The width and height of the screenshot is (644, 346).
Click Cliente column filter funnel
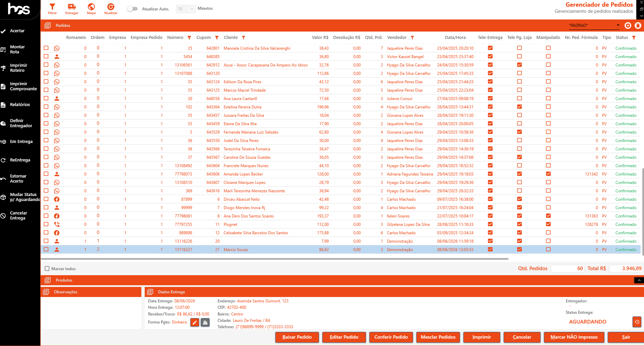(x=244, y=38)
